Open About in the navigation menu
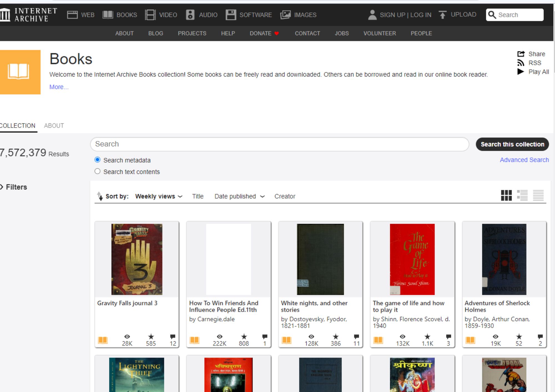Image resolution: width=555 pixels, height=392 pixels. [x=124, y=33]
